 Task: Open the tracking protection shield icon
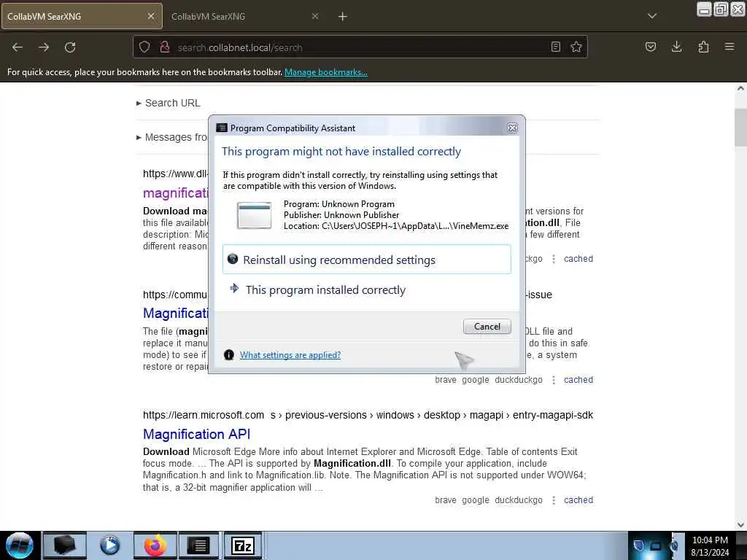pyautogui.click(x=144, y=47)
